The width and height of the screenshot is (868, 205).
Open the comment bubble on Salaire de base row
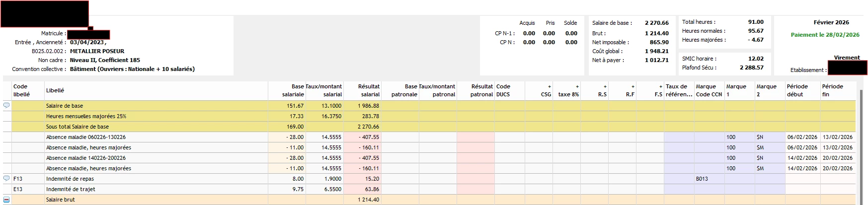[6, 106]
